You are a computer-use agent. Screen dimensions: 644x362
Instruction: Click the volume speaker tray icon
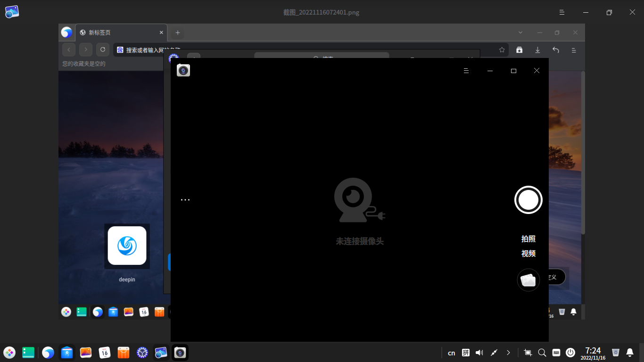tap(479, 353)
